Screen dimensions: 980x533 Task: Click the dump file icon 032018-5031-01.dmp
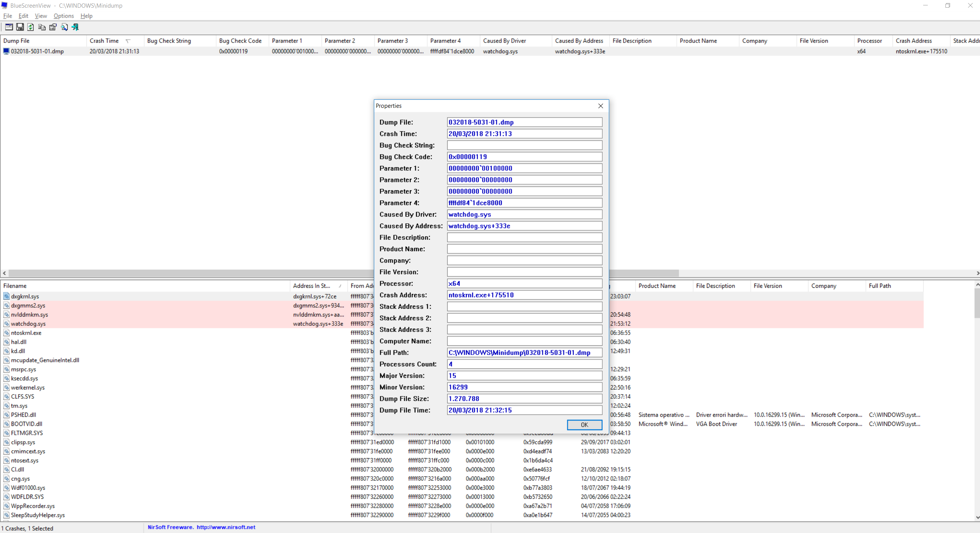point(6,51)
